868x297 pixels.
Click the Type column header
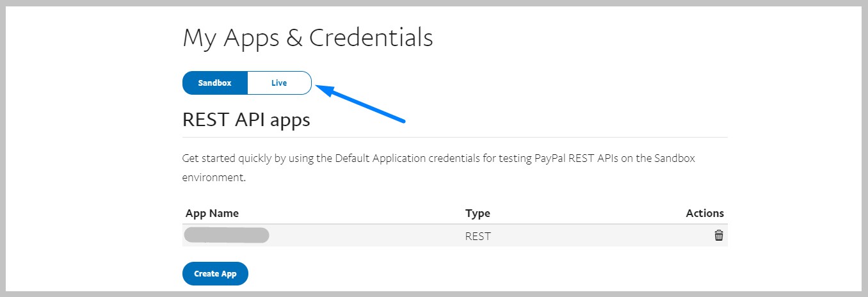[x=478, y=213]
